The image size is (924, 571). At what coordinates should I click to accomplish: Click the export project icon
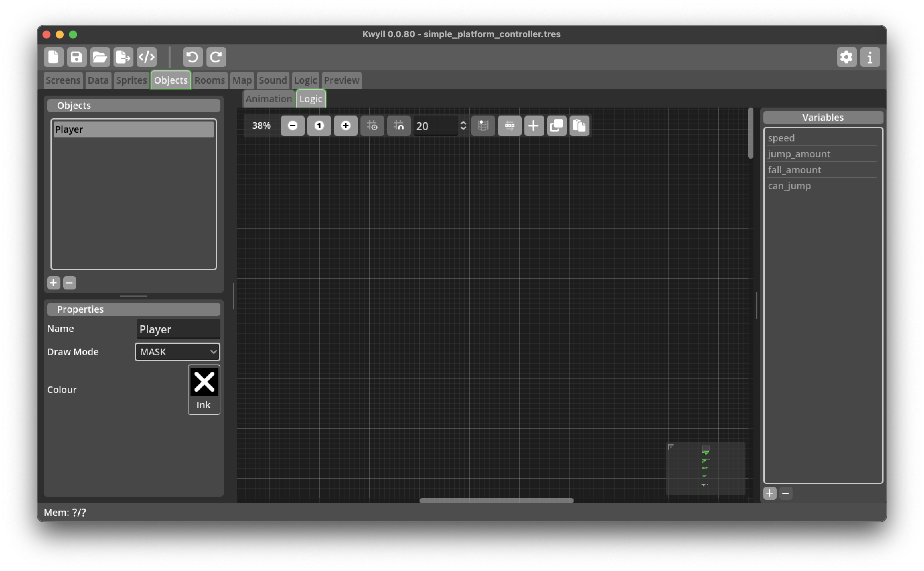tap(123, 57)
